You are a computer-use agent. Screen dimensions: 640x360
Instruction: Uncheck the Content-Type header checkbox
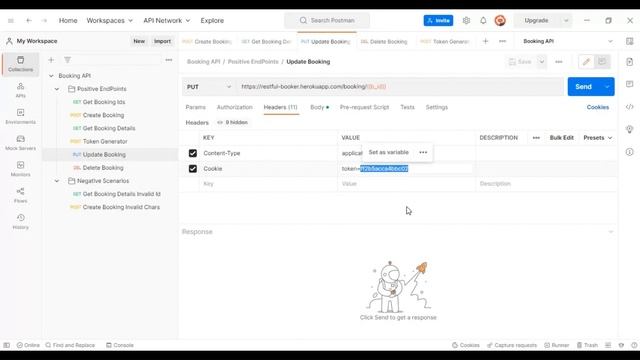pos(193,153)
